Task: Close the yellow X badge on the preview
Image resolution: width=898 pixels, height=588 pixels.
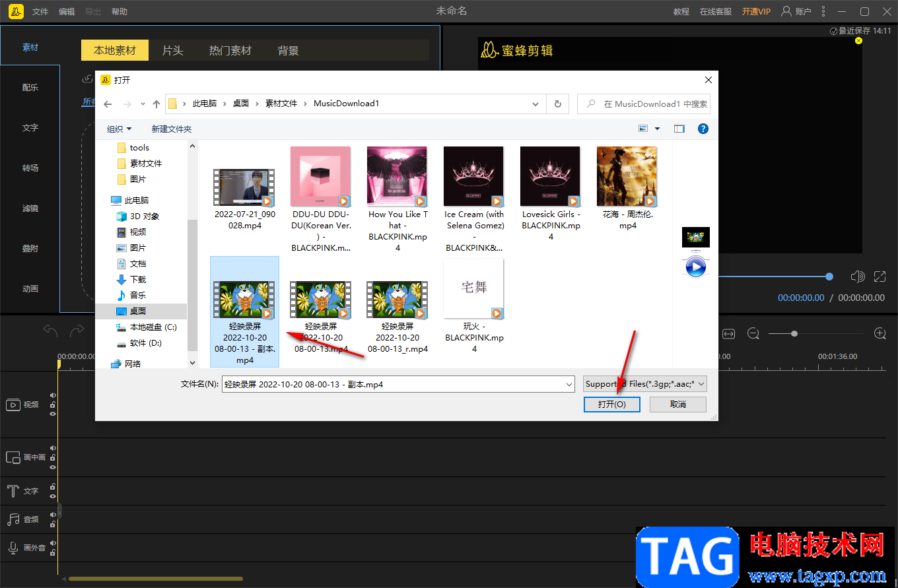Action: (858, 41)
